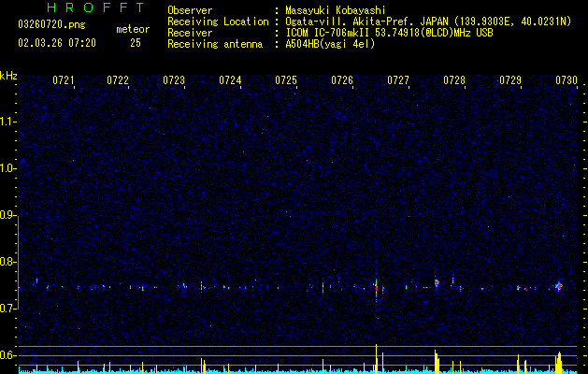
Task: Click the 1.0 kHz frequency label
Action: click(8, 168)
